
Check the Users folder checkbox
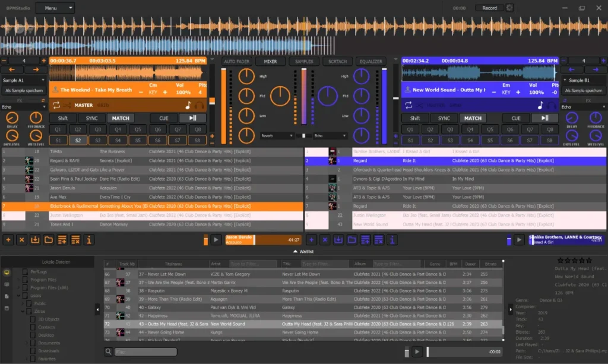tap(25, 295)
